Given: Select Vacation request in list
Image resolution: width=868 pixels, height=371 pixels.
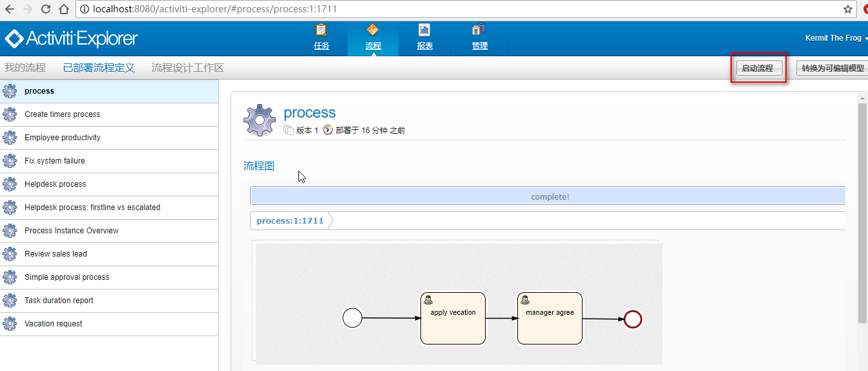Looking at the screenshot, I should (x=109, y=324).
